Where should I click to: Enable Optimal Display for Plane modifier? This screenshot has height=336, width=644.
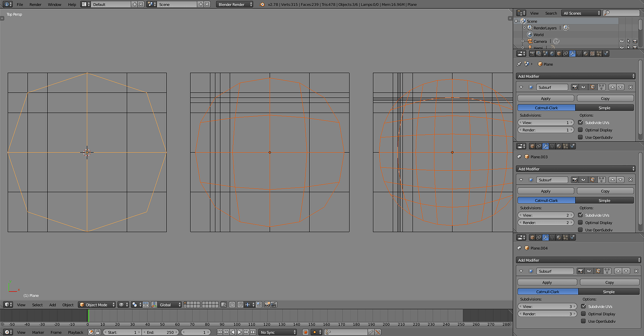(581, 130)
